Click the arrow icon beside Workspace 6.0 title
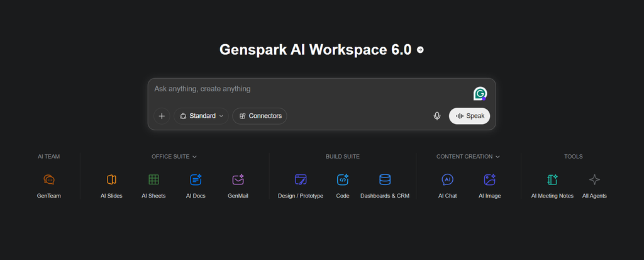 [x=420, y=50]
